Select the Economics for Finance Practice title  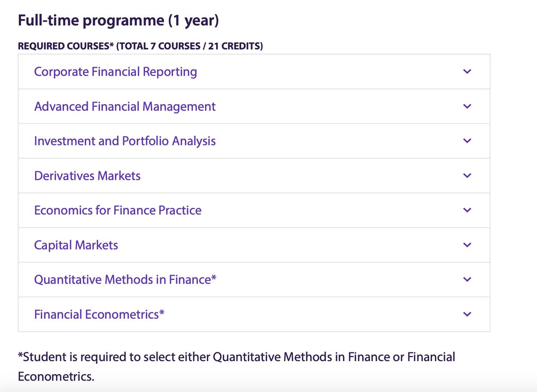click(x=118, y=210)
